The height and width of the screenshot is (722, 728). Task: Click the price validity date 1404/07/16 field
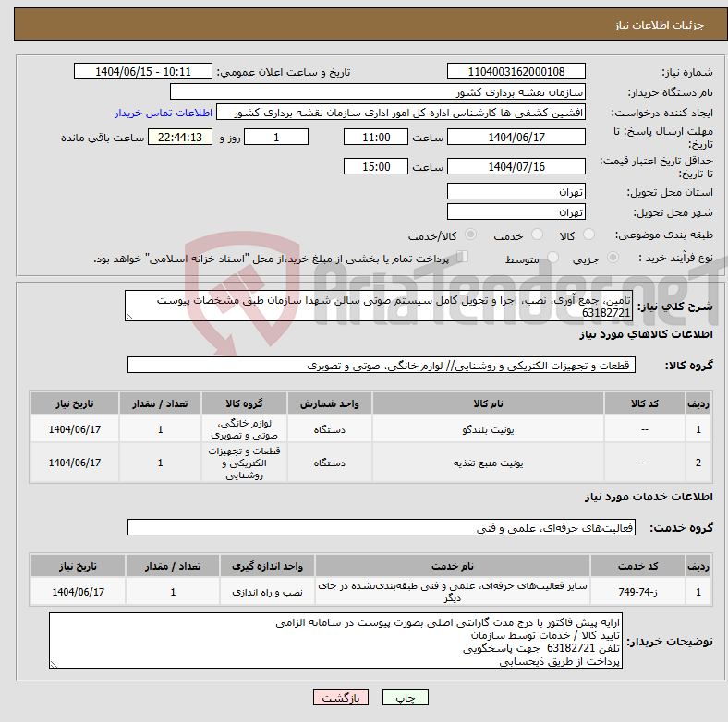click(x=516, y=166)
